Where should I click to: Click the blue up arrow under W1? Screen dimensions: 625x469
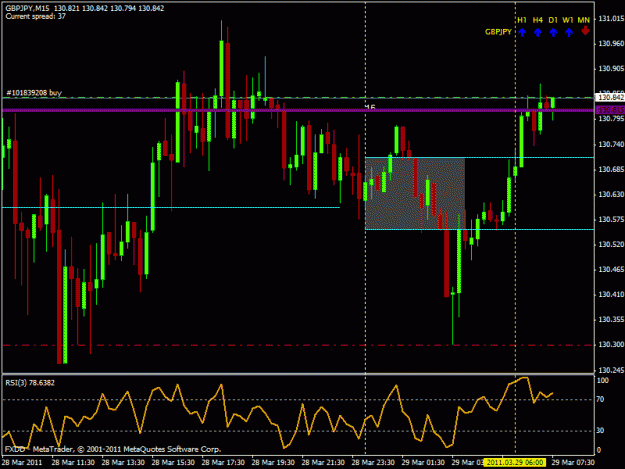[569, 32]
